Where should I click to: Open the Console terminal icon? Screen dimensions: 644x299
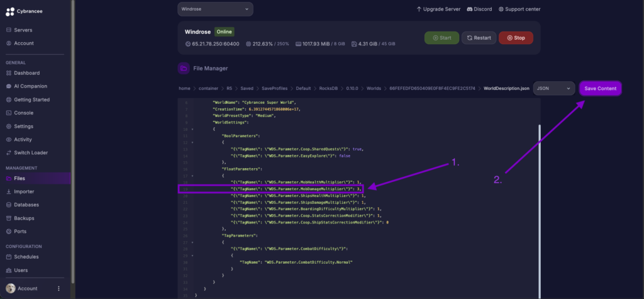click(9, 113)
